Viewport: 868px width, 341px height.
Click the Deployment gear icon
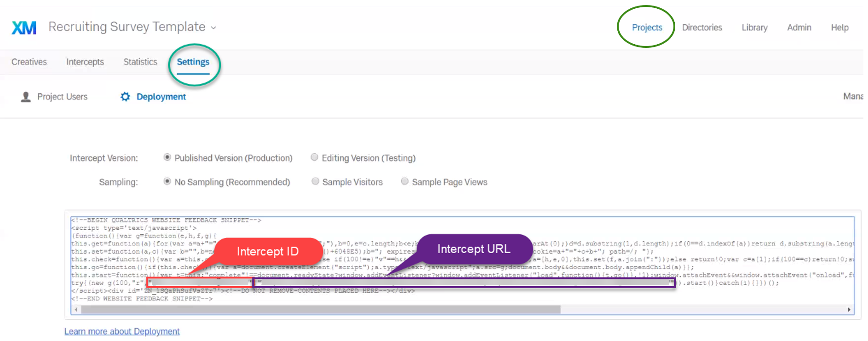125,97
